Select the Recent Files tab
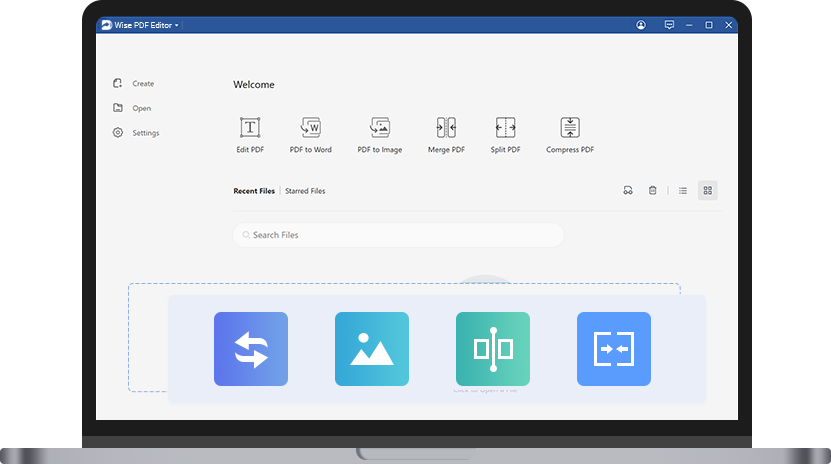Screen dimensions: 831x464 pos(254,191)
